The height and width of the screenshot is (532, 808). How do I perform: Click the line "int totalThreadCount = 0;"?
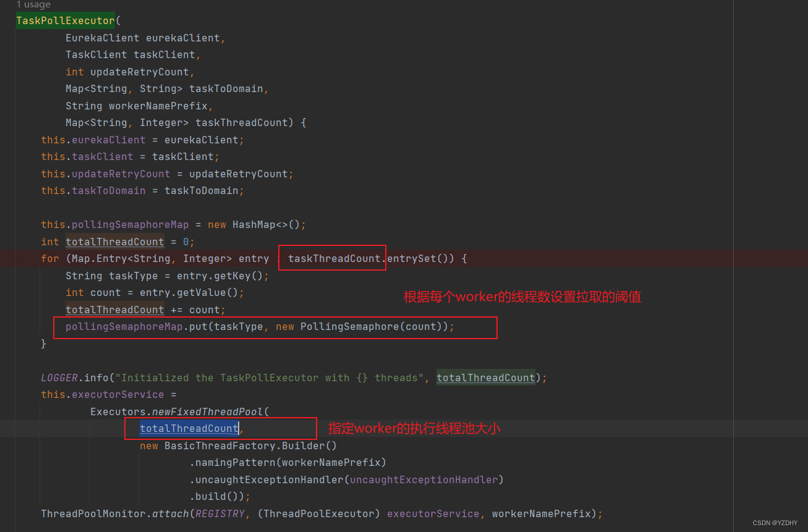pyautogui.click(x=117, y=242)
